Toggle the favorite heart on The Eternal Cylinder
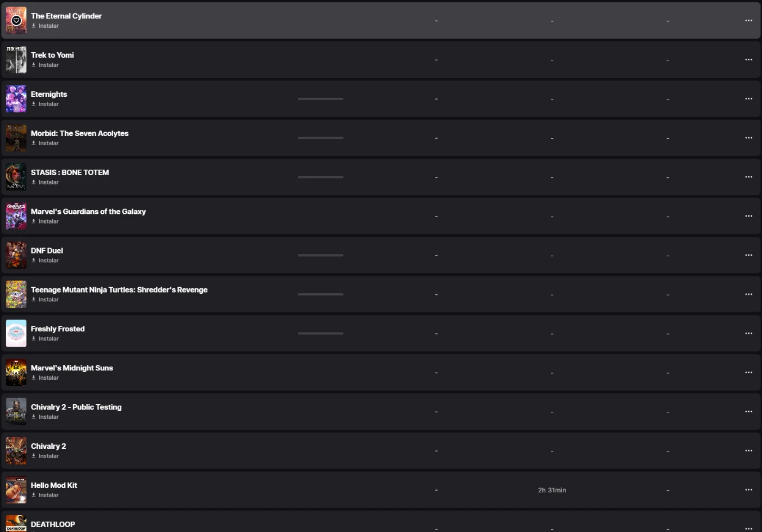762x532 pixels. 16,21
